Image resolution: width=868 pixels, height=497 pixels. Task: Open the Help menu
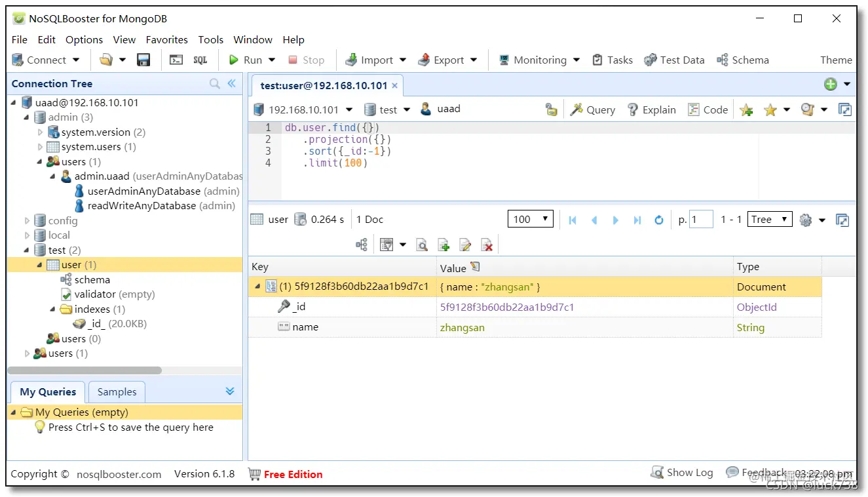coord(293,39)
